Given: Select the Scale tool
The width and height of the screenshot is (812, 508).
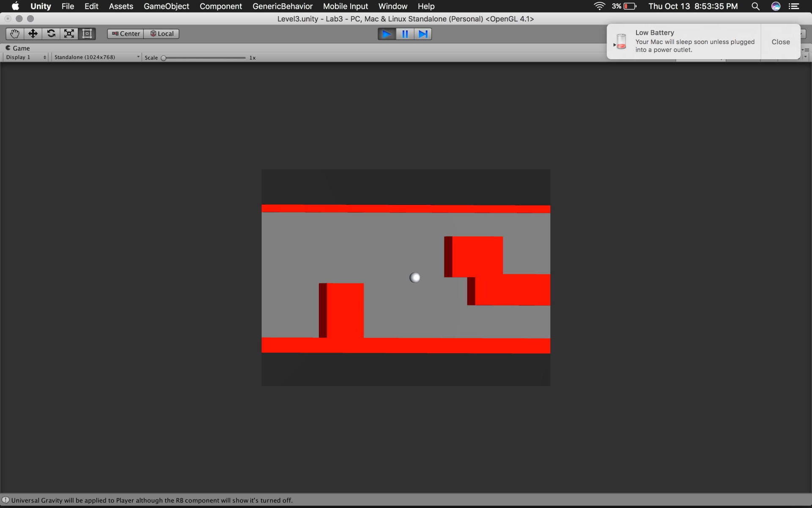Looking at the screenshot, I should click(x=69, y=34).
